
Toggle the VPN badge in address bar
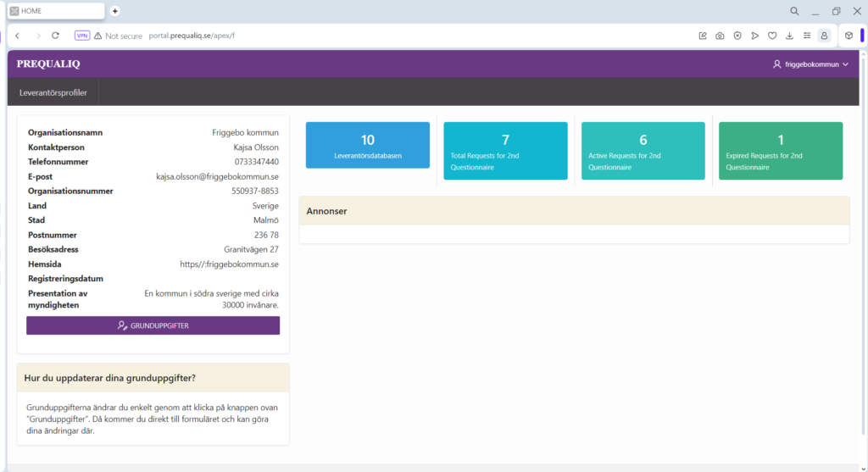coord(82,36)
